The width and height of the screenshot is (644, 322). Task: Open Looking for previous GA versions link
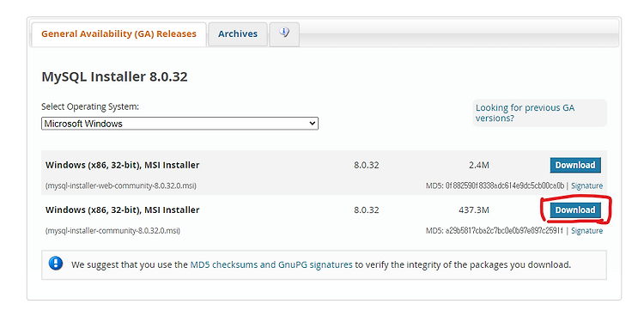click(x=525, y=113)
